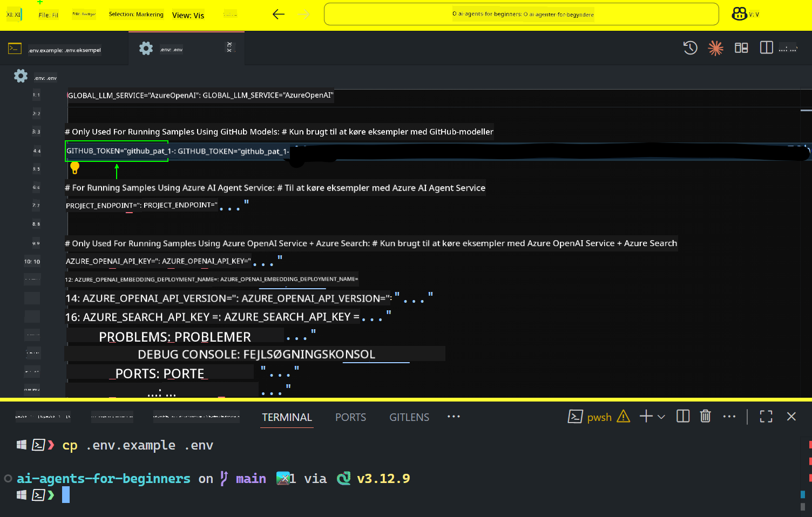The height and width of the screenshot is (517, 812).
Task: Click the v3.12.9 Python version text
Action: (383, 479)
